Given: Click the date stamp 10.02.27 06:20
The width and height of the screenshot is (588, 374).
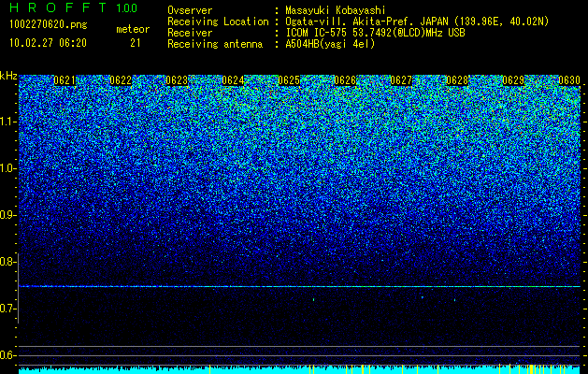Looking at the screenshot, I should point(48,43).
